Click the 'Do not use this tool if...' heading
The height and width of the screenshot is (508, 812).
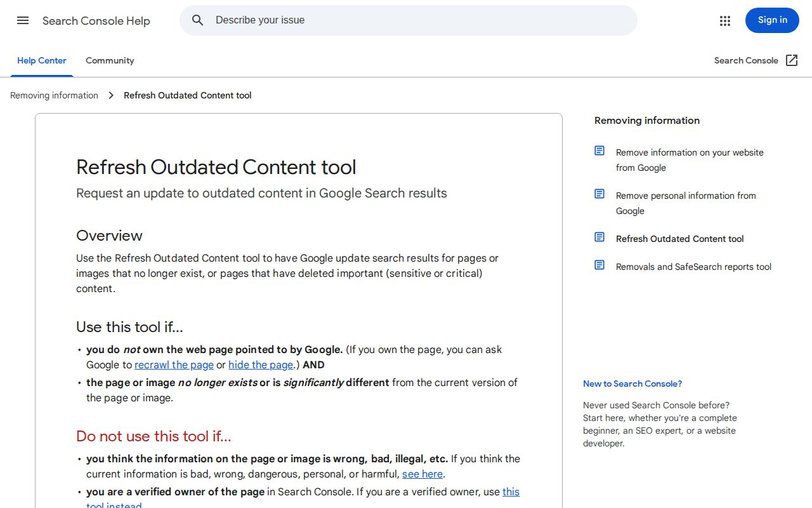tap(154, 436)
